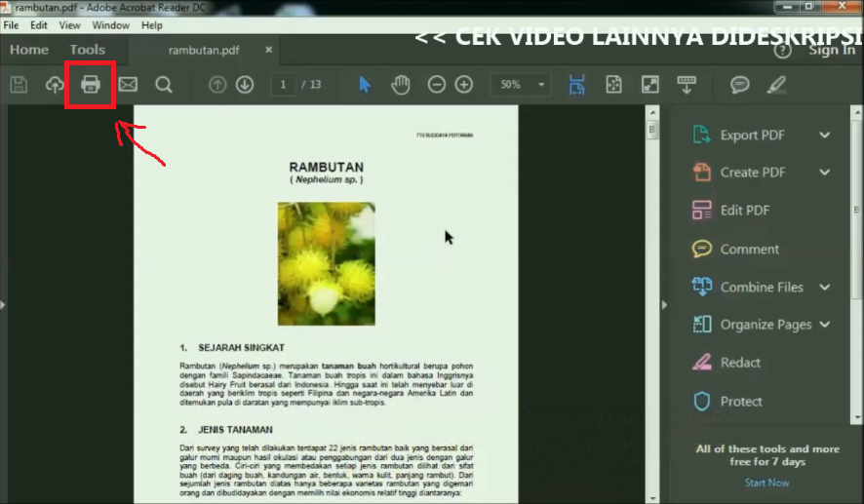The width and height of the screenshot is (864, 504).
Task: Open the File menu
Action: click(11, 25)
